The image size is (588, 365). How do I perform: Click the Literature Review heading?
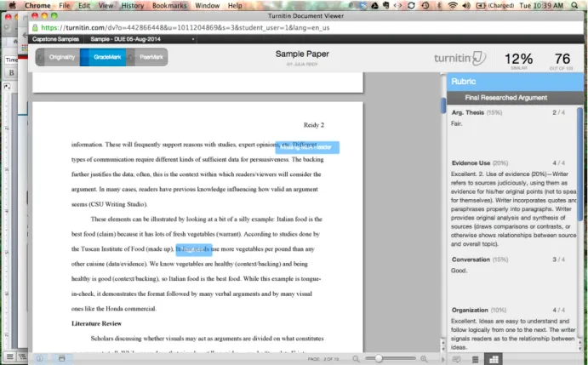coord(96,324)
